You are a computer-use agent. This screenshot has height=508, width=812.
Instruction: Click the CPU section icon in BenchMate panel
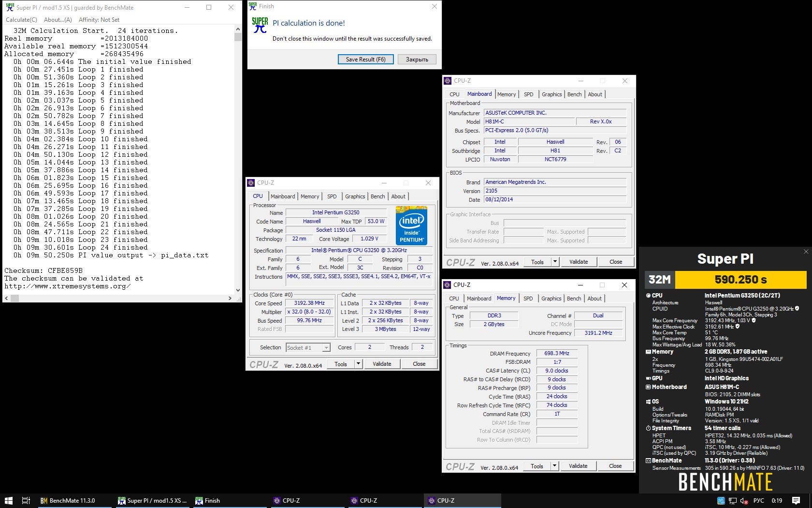click(648, 295)
